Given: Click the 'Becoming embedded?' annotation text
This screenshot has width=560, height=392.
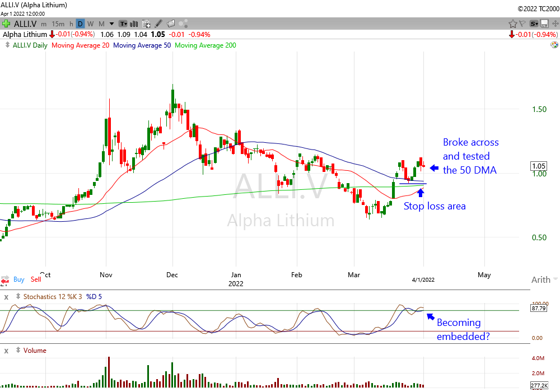Looking at the screenshot, I should pyautogui.click(x=463, y=329).
